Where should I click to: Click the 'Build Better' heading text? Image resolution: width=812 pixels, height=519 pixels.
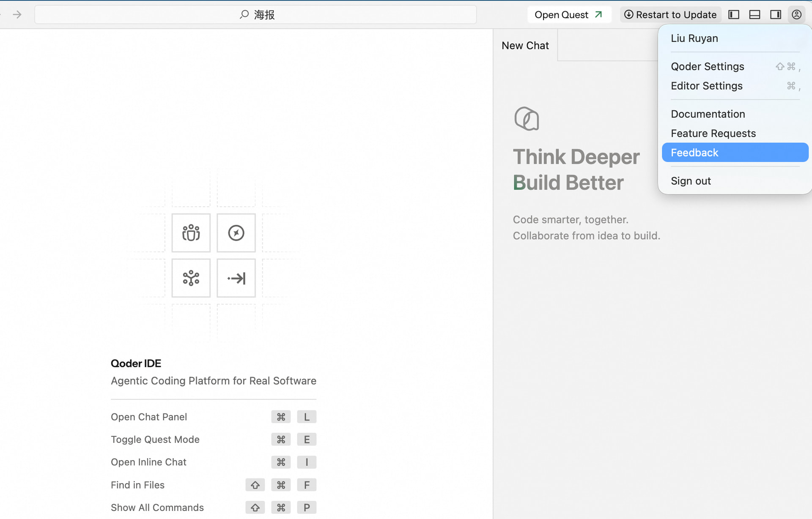pos(568,183)
